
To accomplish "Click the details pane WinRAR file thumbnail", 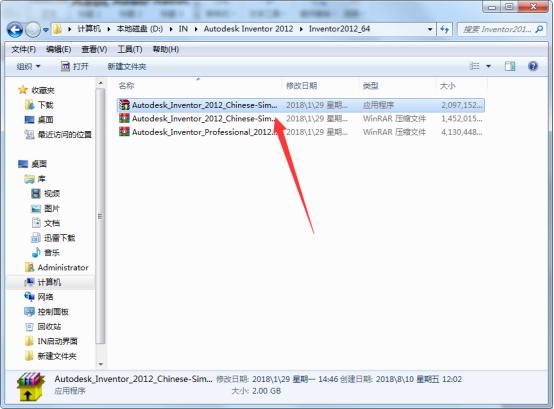I will click(x=30, y=386).
